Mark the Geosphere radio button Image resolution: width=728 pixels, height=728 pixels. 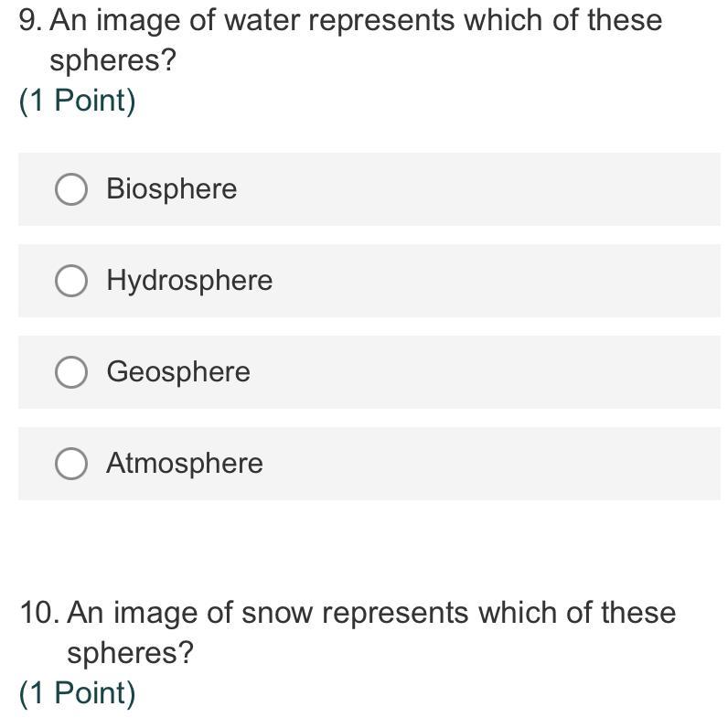(x=71, y=372)
